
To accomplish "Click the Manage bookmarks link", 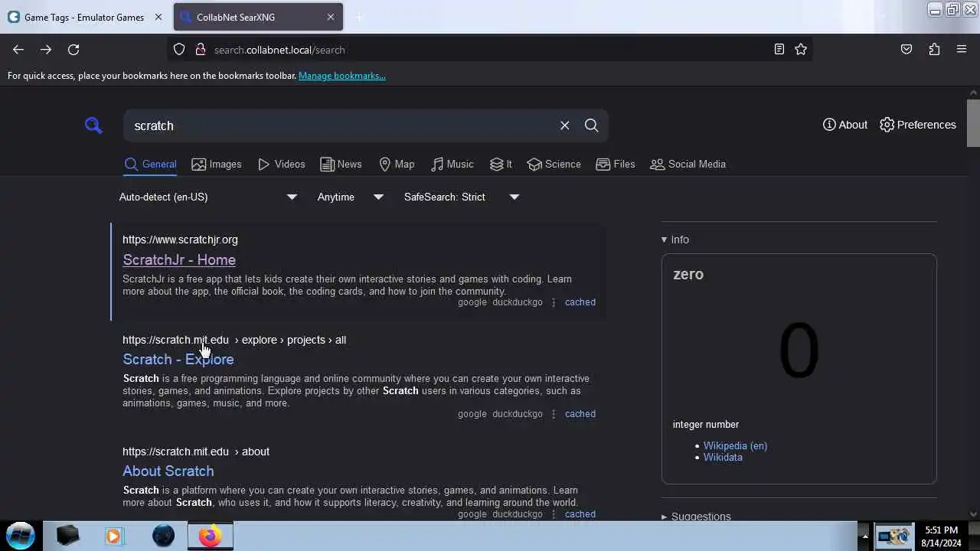I will (x=341, y=76).
